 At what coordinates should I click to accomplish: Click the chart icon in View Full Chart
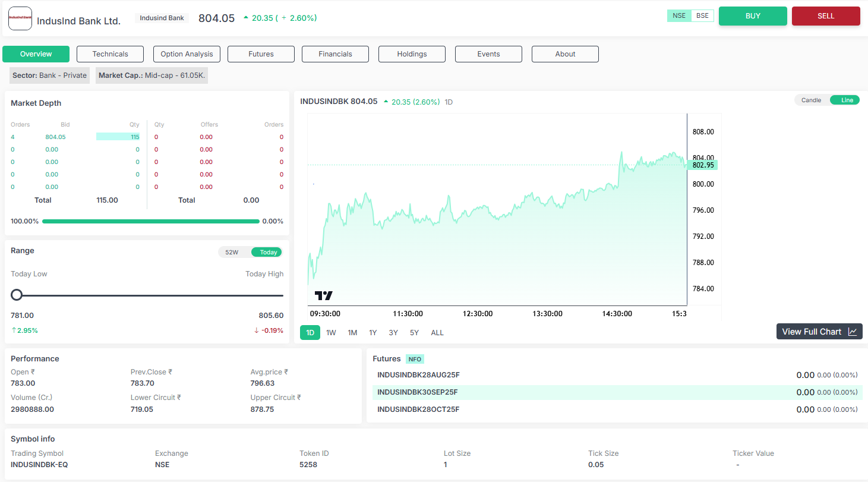853,332
